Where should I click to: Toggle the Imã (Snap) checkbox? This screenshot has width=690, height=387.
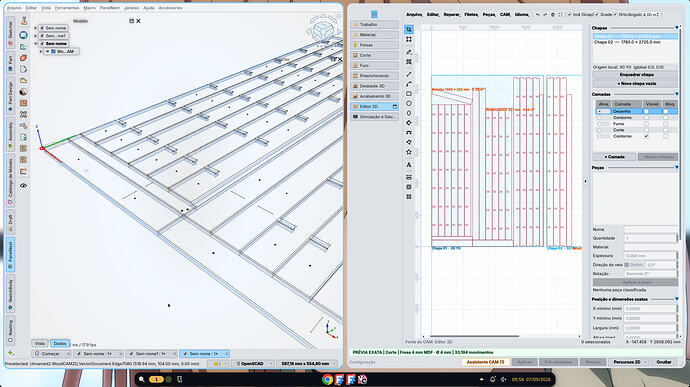tap(569, 15)
